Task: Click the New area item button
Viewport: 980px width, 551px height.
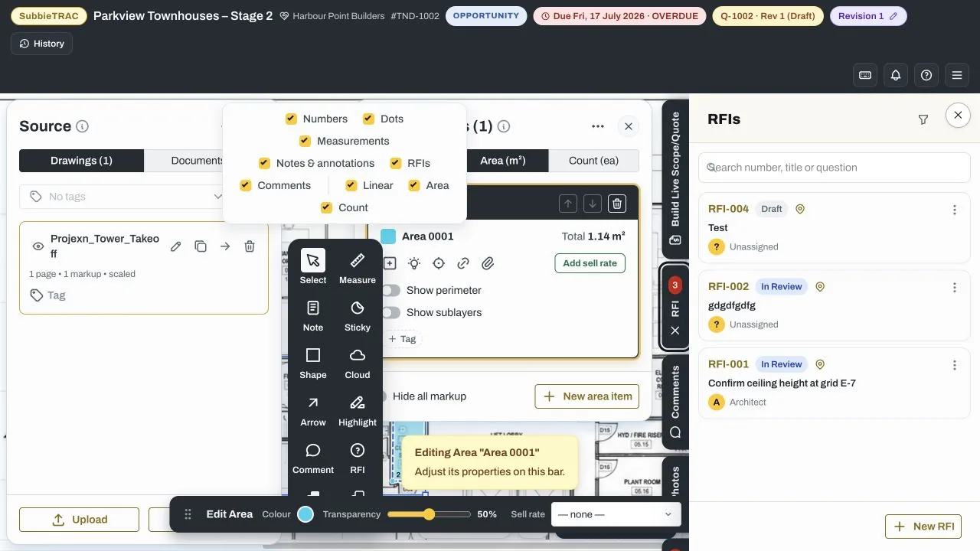Action: click(586, 396)
